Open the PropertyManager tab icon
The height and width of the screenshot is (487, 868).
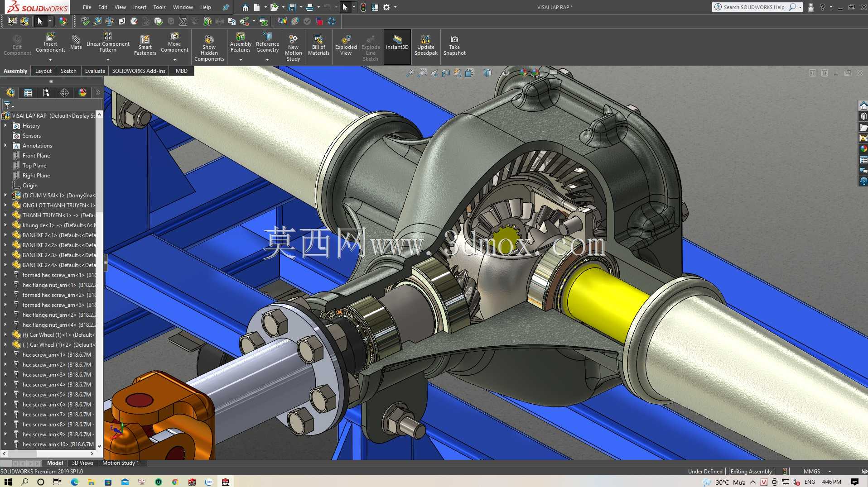[28, 93]
